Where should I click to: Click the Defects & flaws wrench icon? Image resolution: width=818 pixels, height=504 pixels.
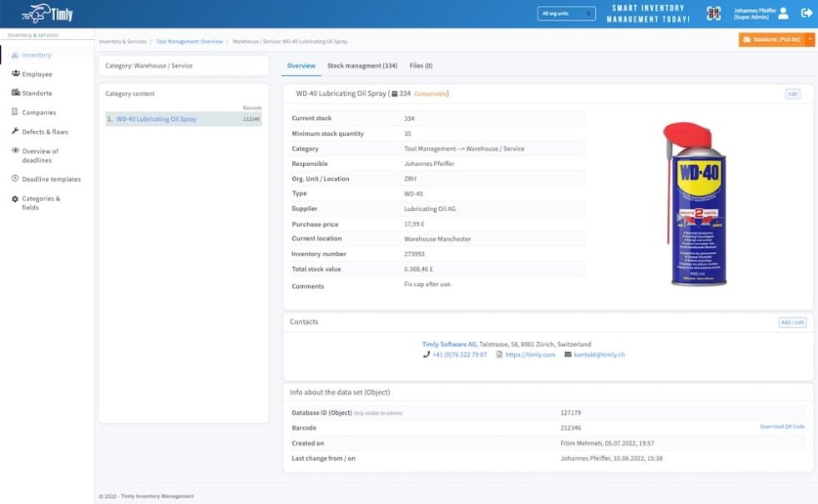(x=15, y=131)
